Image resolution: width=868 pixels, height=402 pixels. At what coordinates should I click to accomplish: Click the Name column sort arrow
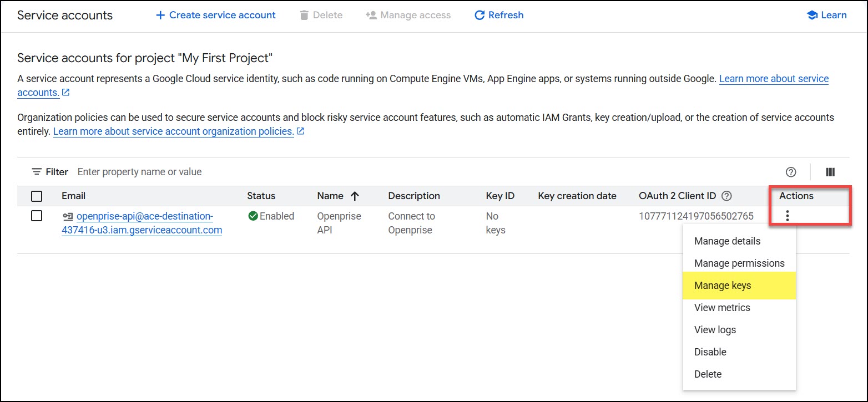click(x=355, y=196)
